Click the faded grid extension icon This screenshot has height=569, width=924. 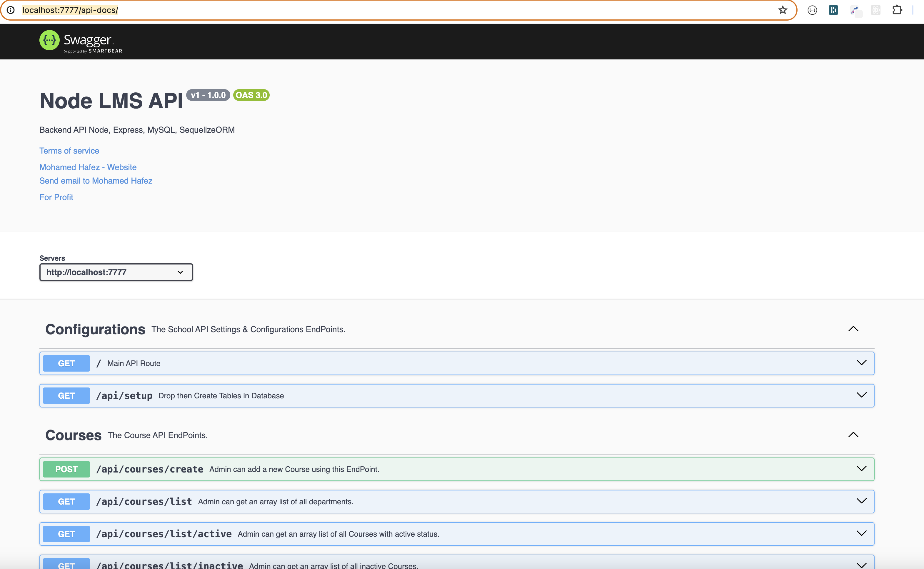pos(875,10)
